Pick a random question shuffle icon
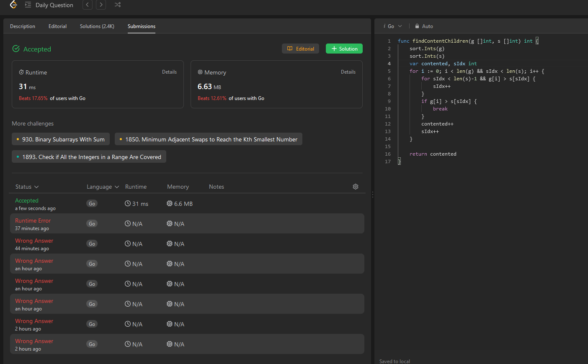588x364 pixels. [x=118, y=5]
